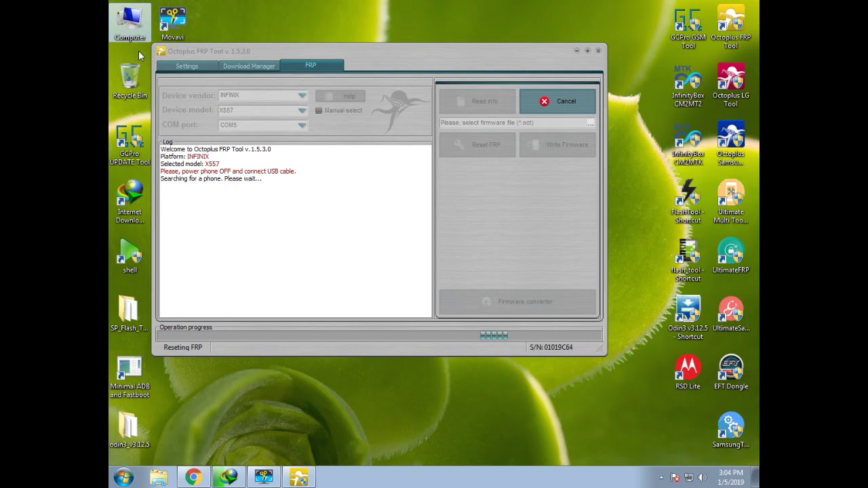
Task: Open the Windows Start menu
Action: 123,477
